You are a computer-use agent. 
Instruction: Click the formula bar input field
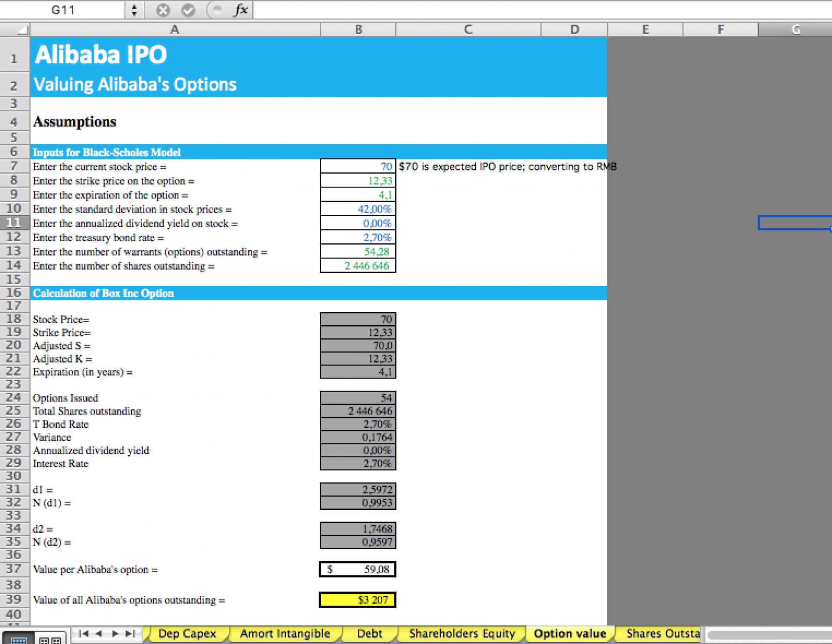(x=543, y=10)
